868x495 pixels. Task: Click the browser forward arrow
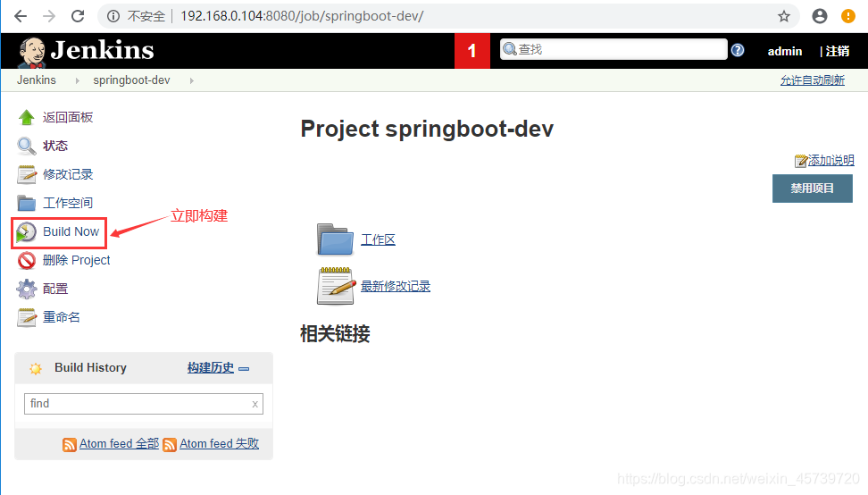[49, 16]
